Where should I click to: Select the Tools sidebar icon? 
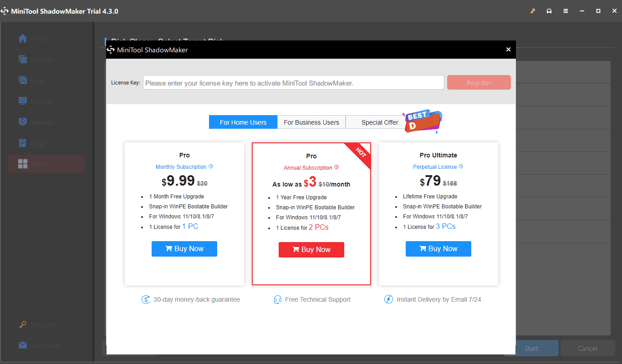[23, 164]
